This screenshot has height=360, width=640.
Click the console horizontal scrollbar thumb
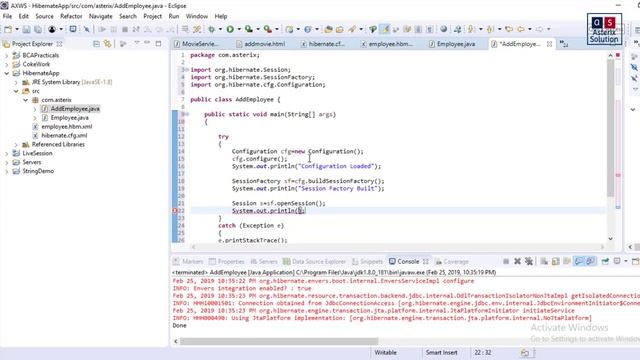(x=279, y=341)
